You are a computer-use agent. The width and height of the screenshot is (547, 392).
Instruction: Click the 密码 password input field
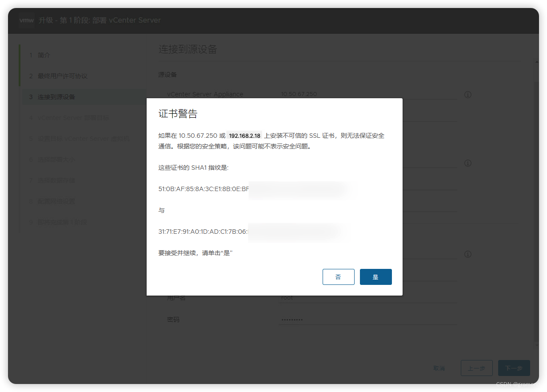367,319
